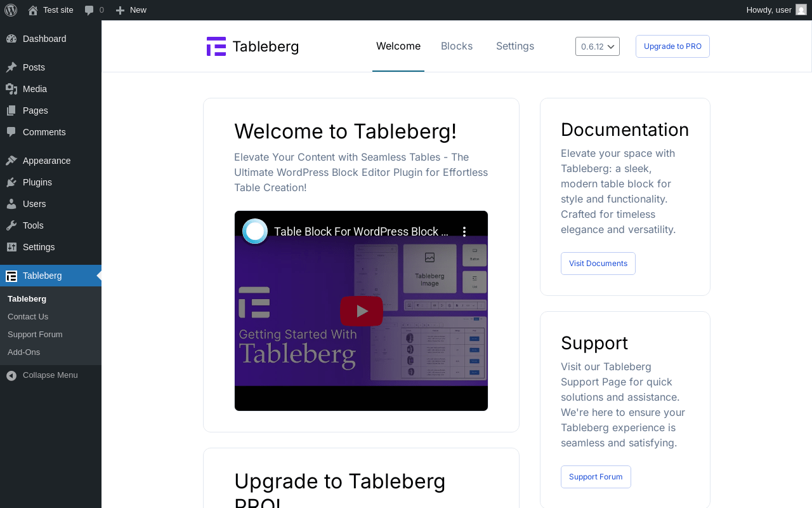Click the Appearance paintbrush icon
Screen dimensions: 812x508
(x=11, y=161)
